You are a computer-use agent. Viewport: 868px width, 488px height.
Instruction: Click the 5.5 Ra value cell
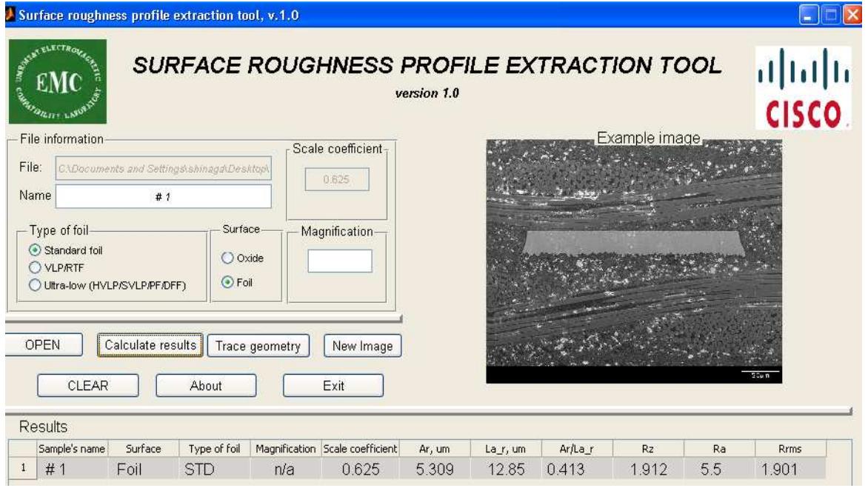click(719, 469)
